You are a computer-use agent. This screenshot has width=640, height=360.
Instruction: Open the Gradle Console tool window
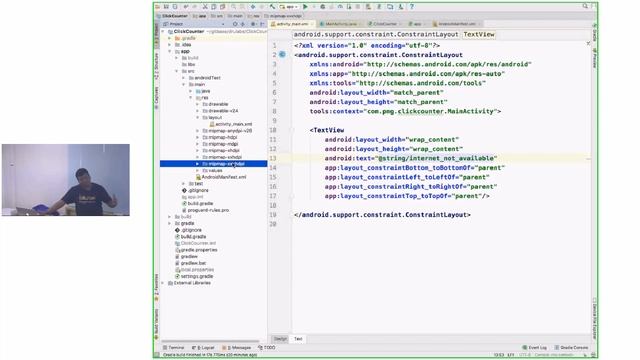(x=571, y=348)
